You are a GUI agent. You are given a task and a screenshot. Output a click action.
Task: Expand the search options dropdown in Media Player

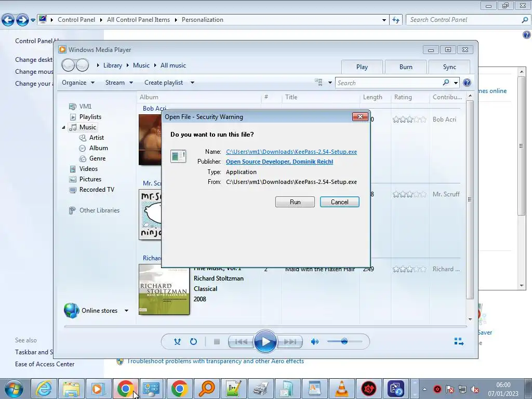pyautogui.click(x=456, y=83)
